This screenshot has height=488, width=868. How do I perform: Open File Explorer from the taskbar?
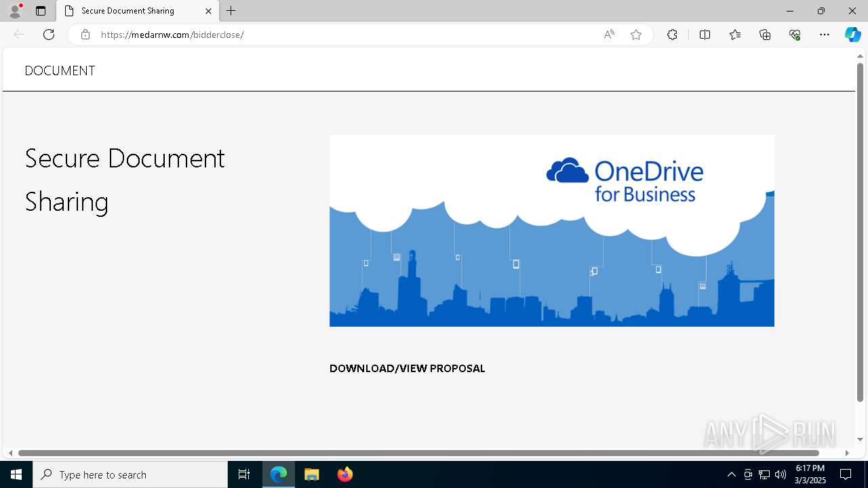[312, 474]
